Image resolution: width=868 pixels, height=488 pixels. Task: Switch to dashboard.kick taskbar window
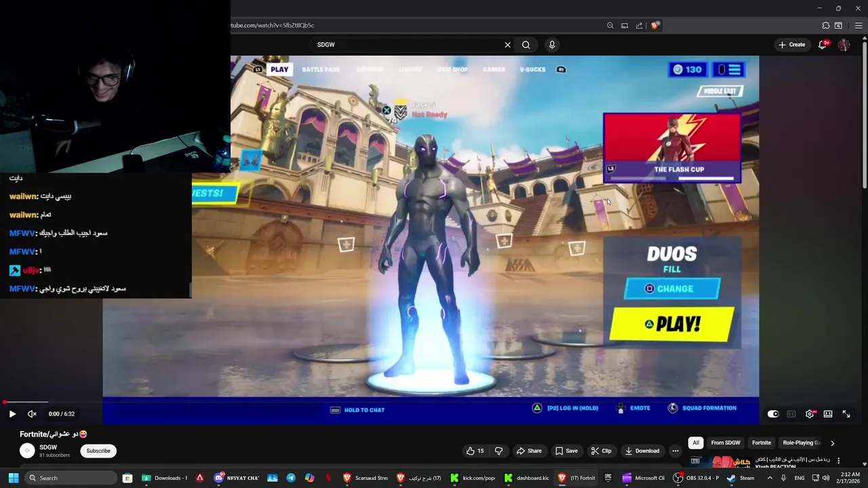coord(526,478)
